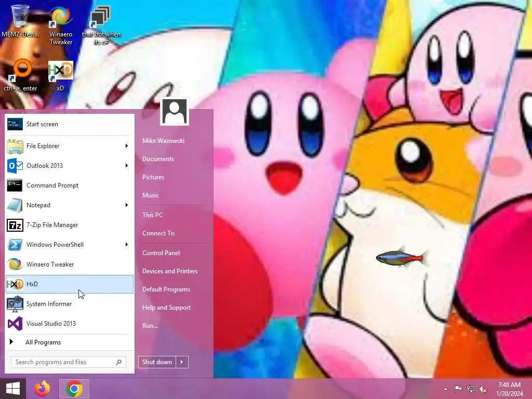This screenshot has height=399, width=532.
Task: Open Devices and Printers link
Action: pos(170,271)
